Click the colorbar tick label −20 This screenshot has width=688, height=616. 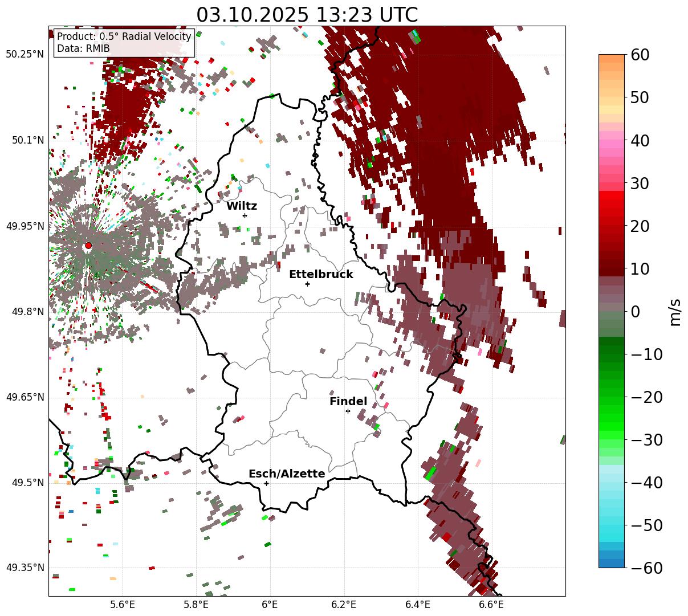pos(647,397)
